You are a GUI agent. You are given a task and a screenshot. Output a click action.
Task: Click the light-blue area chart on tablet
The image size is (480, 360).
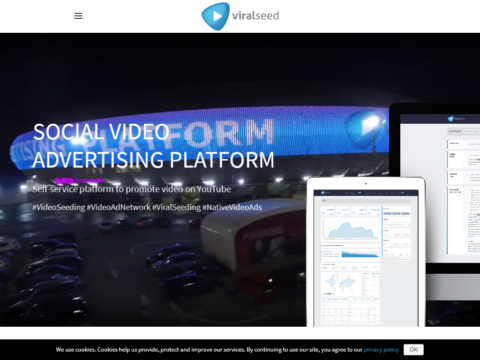(x=350, y=230)
